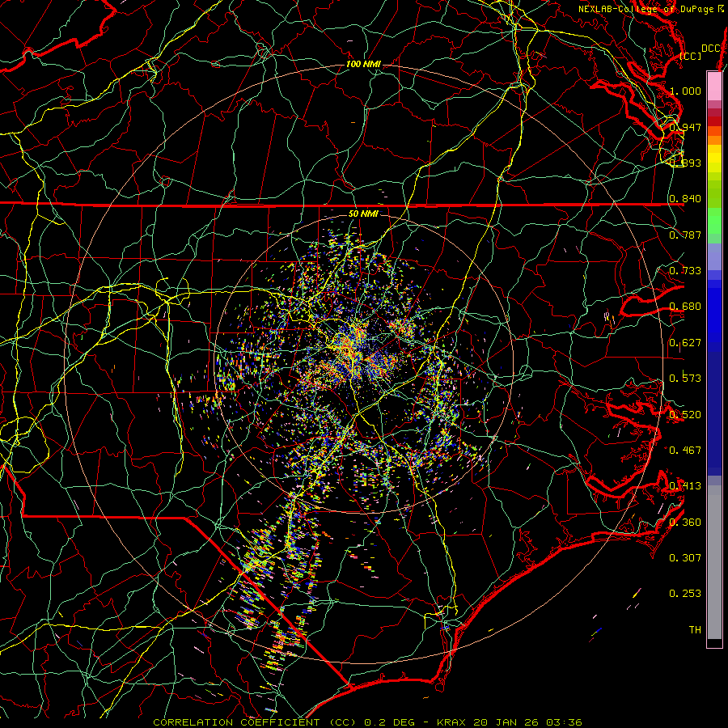
Task: Click the 0.627 legend value
Action: coord(685,343)
